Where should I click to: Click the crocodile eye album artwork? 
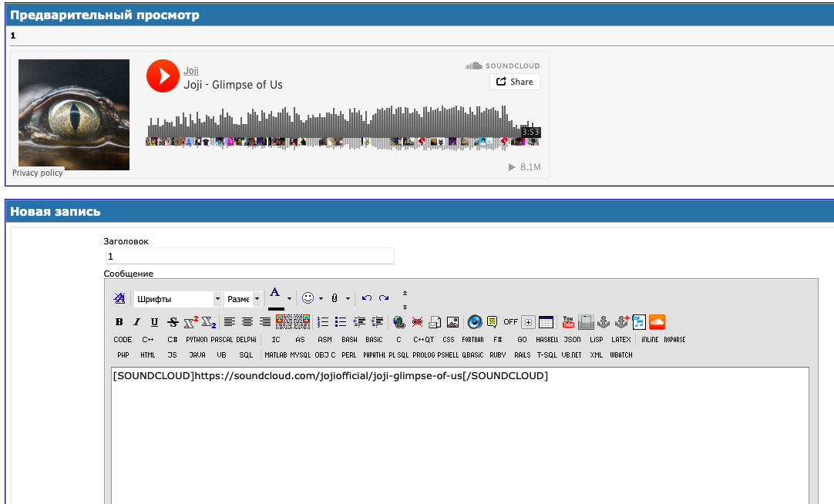click(74, 114)
